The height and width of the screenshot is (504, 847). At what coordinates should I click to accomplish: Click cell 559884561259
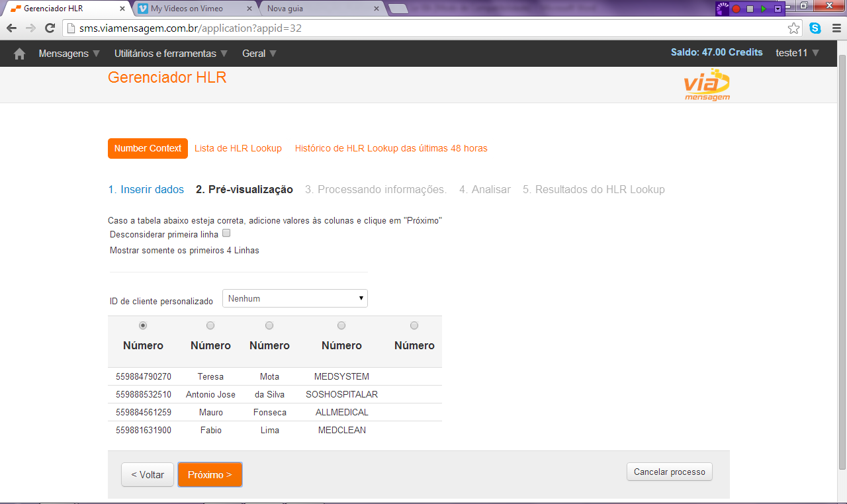(x=144, y=412)
